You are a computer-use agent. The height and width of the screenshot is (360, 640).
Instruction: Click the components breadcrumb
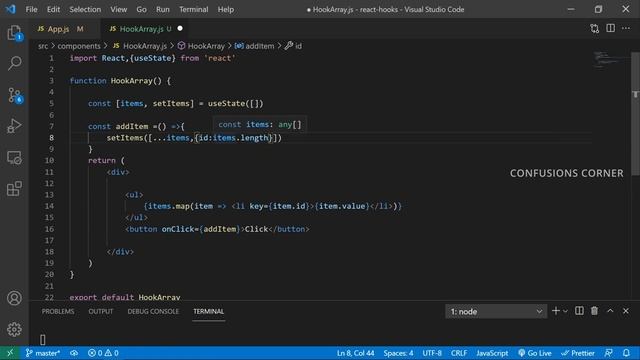pyautogui.click(x=79, y=46)
